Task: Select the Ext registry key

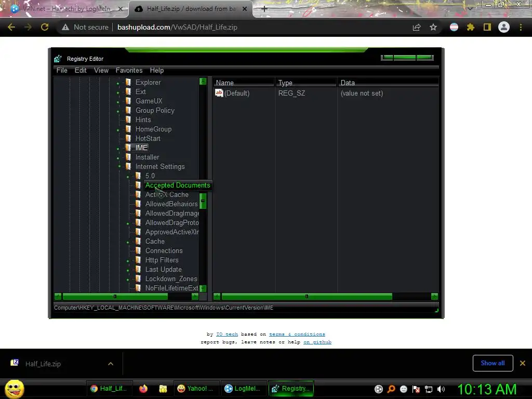Action: tap(140, 91)
